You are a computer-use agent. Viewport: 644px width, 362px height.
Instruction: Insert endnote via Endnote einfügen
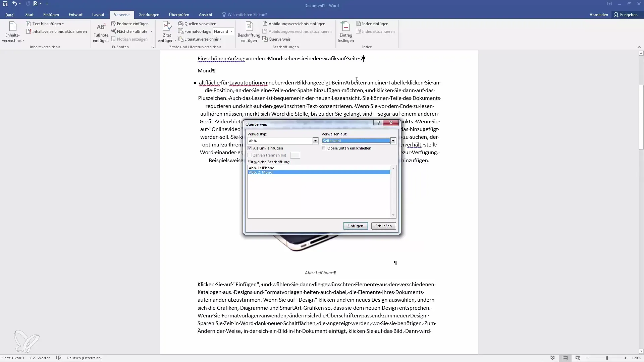(130, 24)
